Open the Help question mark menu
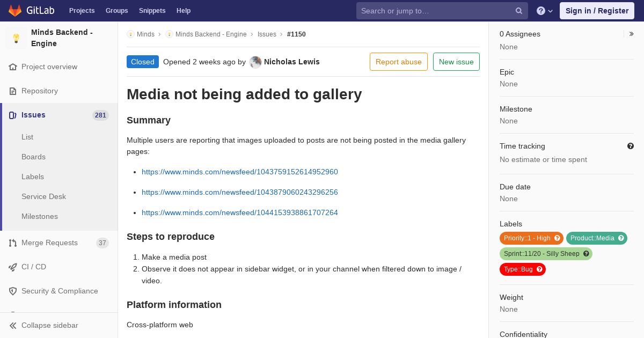Screen dimensions: 644x338 coord(545,11)
